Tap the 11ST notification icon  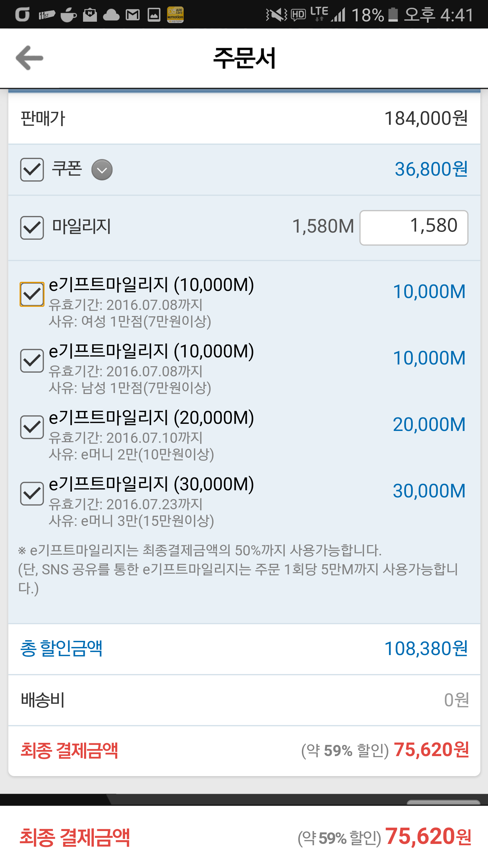coord(46,15)
